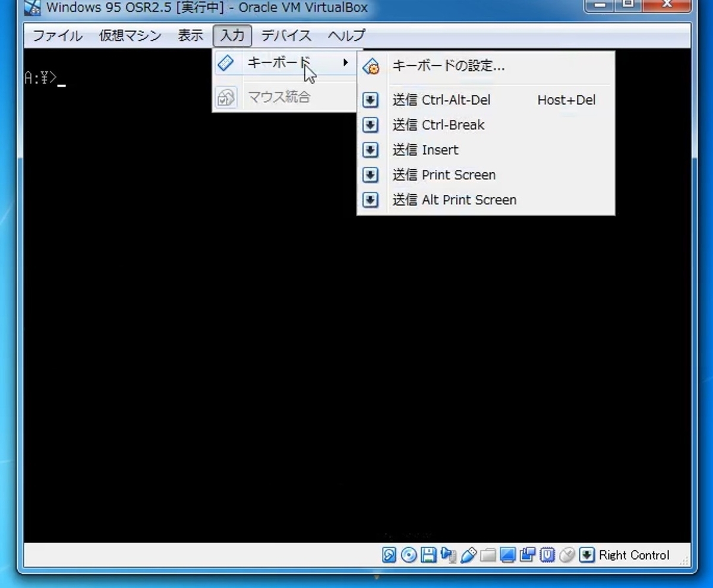Screen dimensions: 713x588
Task: Choose キーボードの設定... from the submenu
Action: (x=486, y=67)
